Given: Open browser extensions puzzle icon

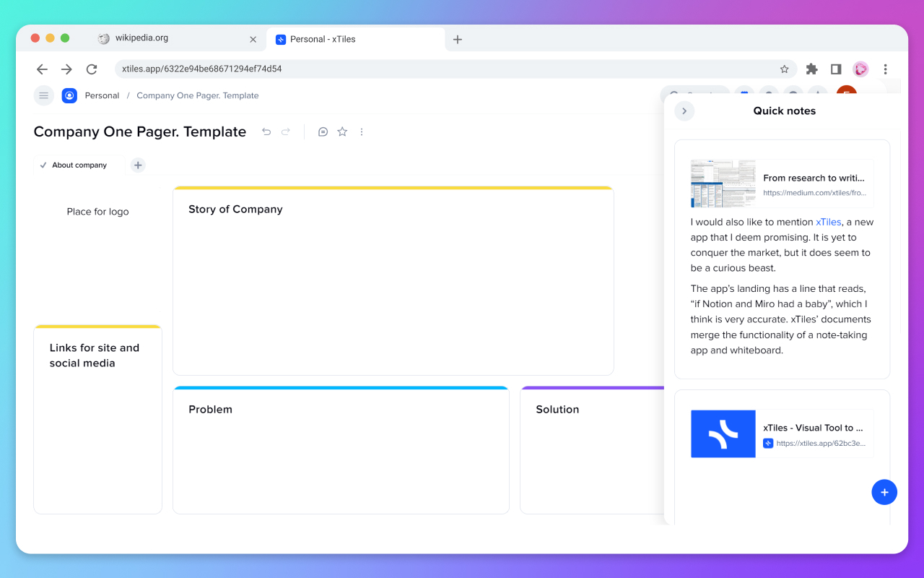Looking at the screenshot, I should pos(811,69).
